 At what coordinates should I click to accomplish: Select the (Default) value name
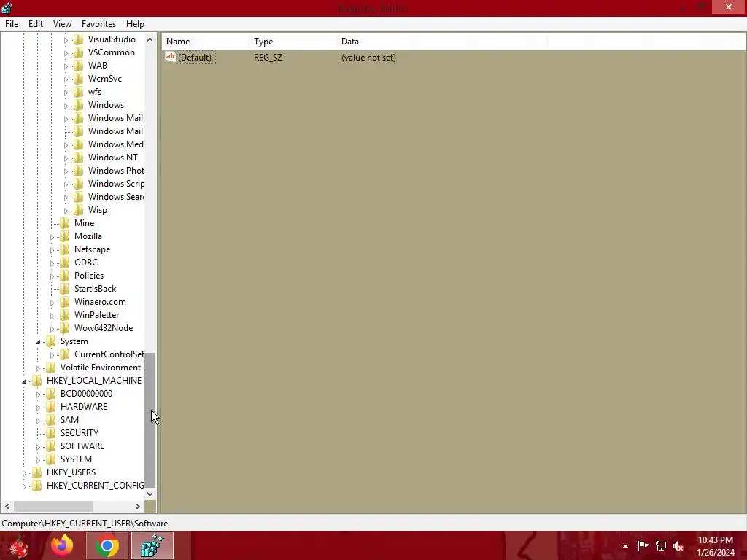tap(195, 58)
